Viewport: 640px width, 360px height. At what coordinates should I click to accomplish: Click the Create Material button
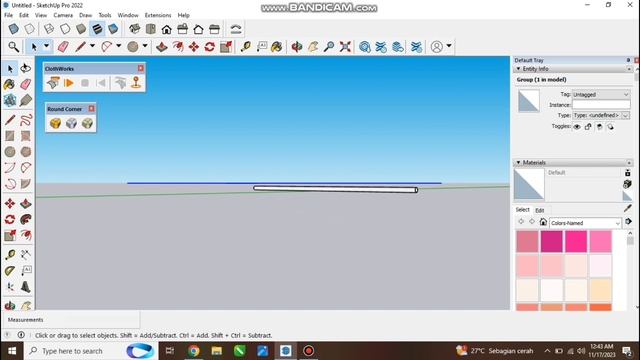click(x=627, y=184)
